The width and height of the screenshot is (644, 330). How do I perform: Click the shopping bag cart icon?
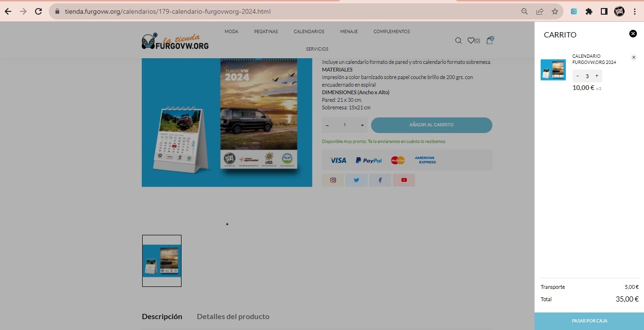click(490, 40)
